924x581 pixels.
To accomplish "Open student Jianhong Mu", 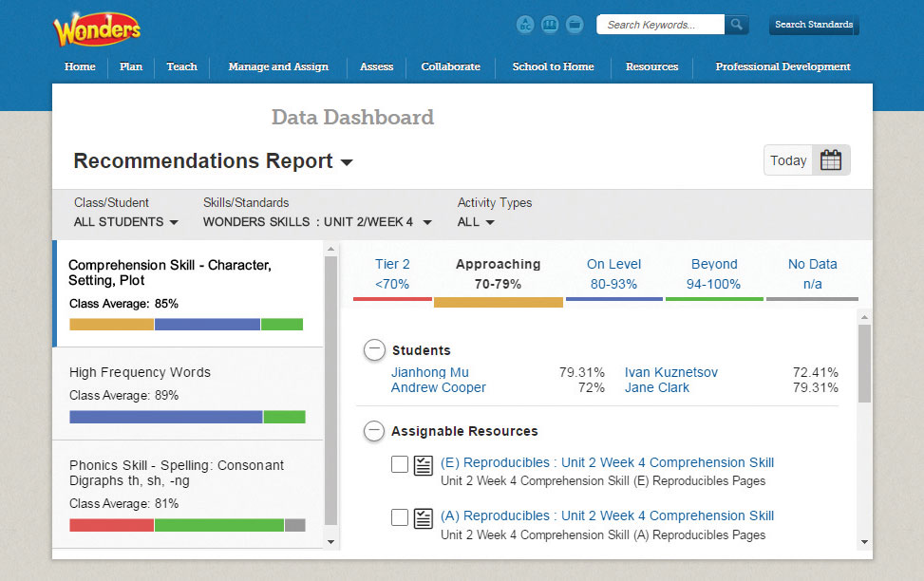I will tap(430, 372).
